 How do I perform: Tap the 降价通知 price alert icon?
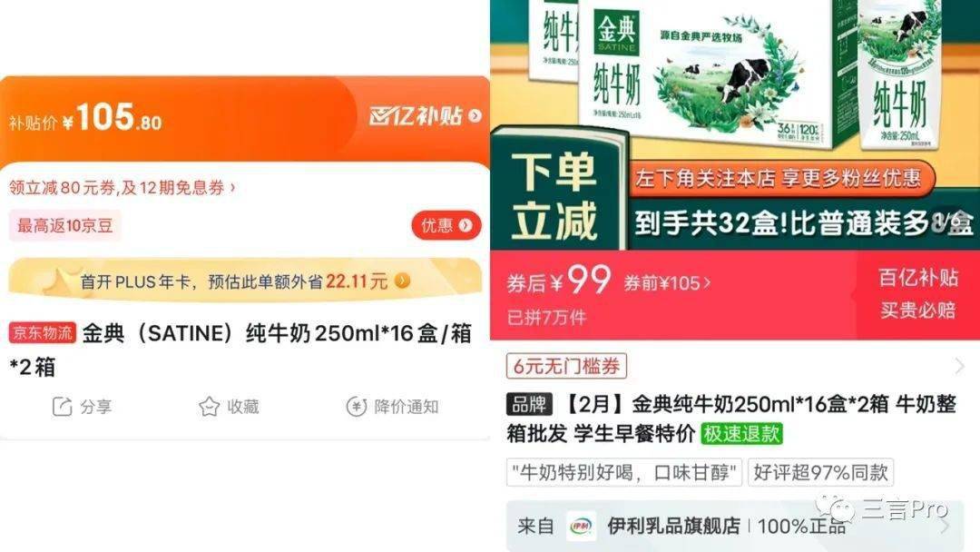357,407
